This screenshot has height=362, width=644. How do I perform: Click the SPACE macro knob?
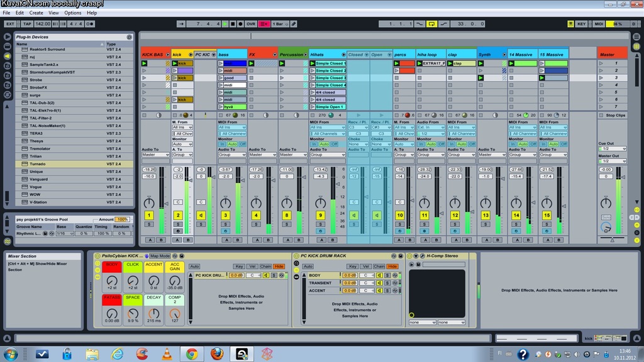click(133, 313)
